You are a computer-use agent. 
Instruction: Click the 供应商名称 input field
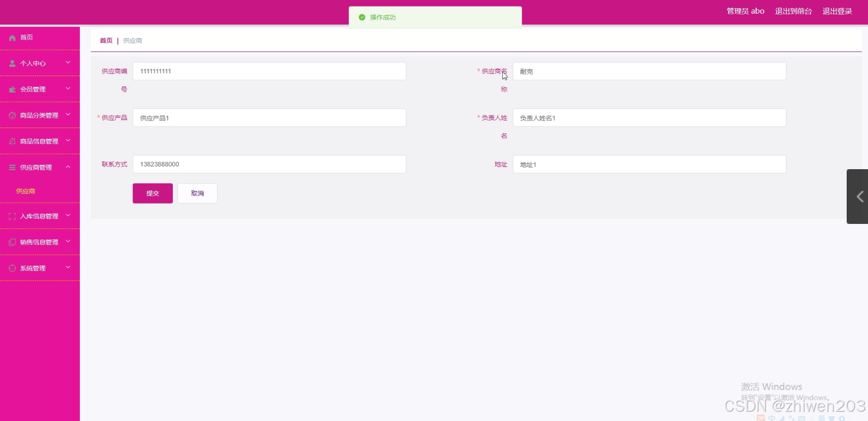coord(649,71)
